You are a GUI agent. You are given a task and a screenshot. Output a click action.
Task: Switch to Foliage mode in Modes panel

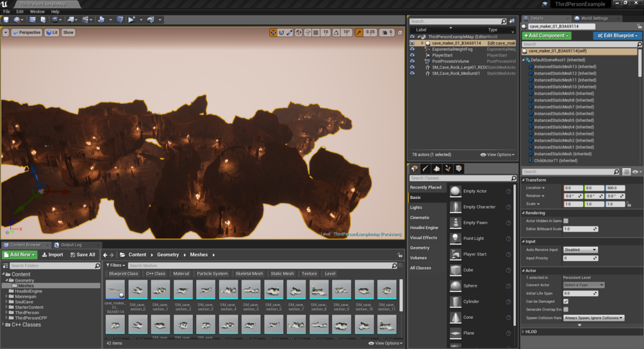point(448,169)
